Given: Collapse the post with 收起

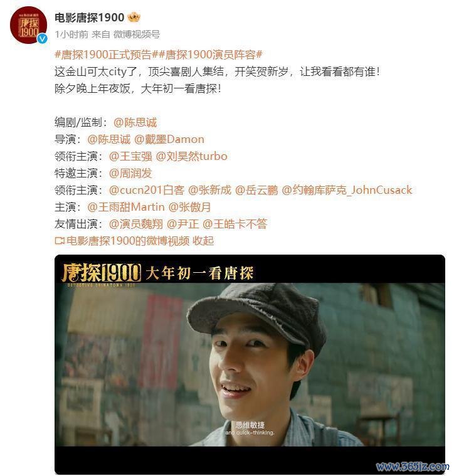Looking at the screenshot, I should (x=203, y=241).
